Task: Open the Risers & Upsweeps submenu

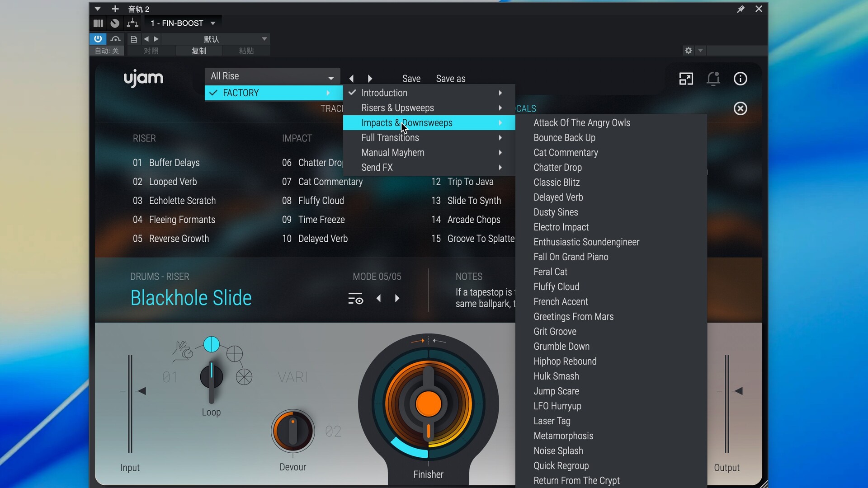Action: pos(429,108)
